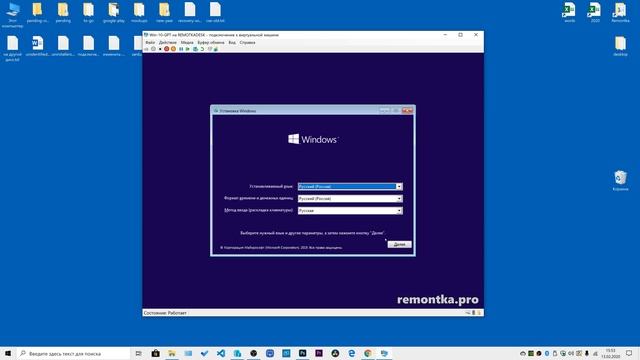Open Microsoft Store from the taskbar
Screen dimensions: 640x360
[156, 353]
